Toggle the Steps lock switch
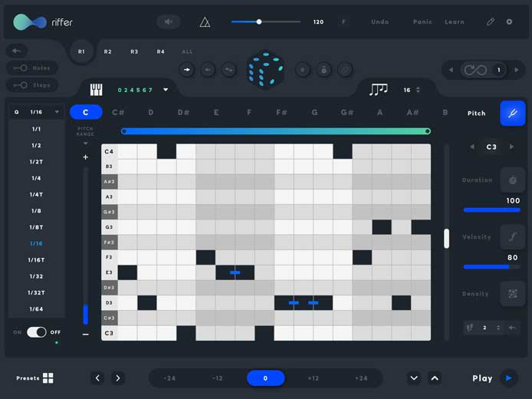Screen dimensions: 532x399 21,85
